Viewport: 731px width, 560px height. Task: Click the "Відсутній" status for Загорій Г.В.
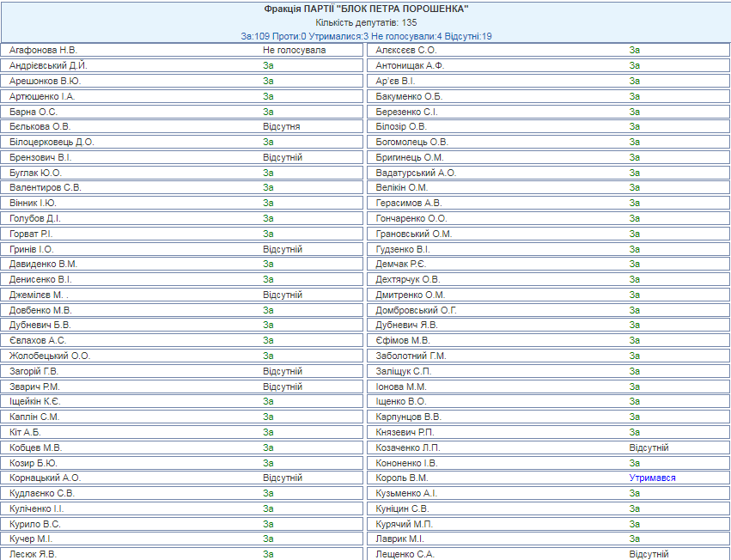[x=283, y=371]
